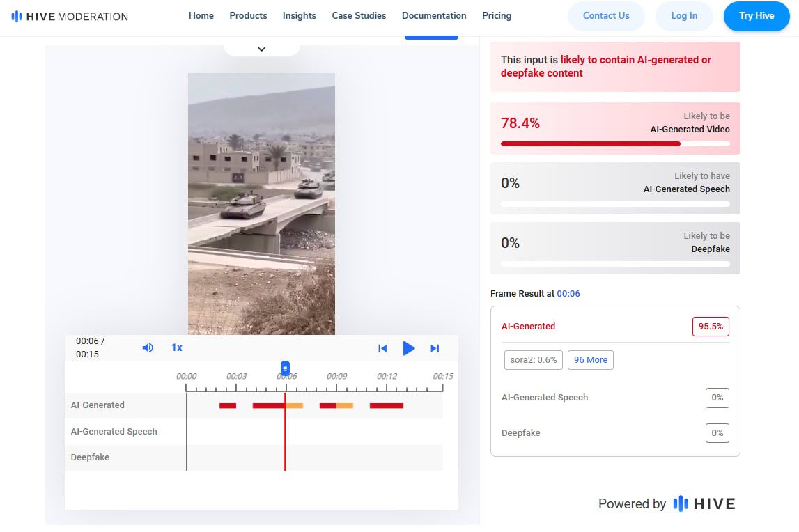799x532 pixels.
Task: Open the Products menu
Action: point(248,15)
